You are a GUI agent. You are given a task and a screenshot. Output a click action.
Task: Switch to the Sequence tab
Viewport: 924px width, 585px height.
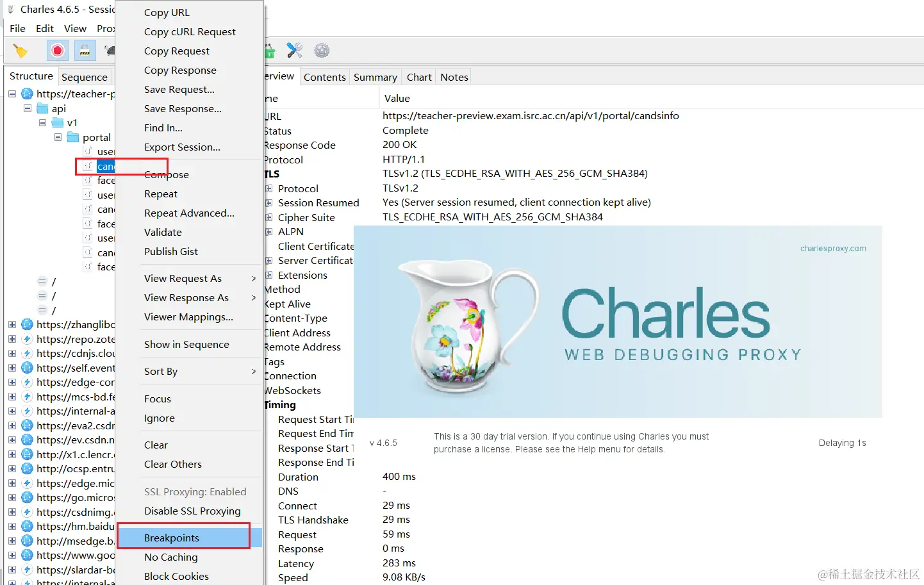click(x=85, y=77)
